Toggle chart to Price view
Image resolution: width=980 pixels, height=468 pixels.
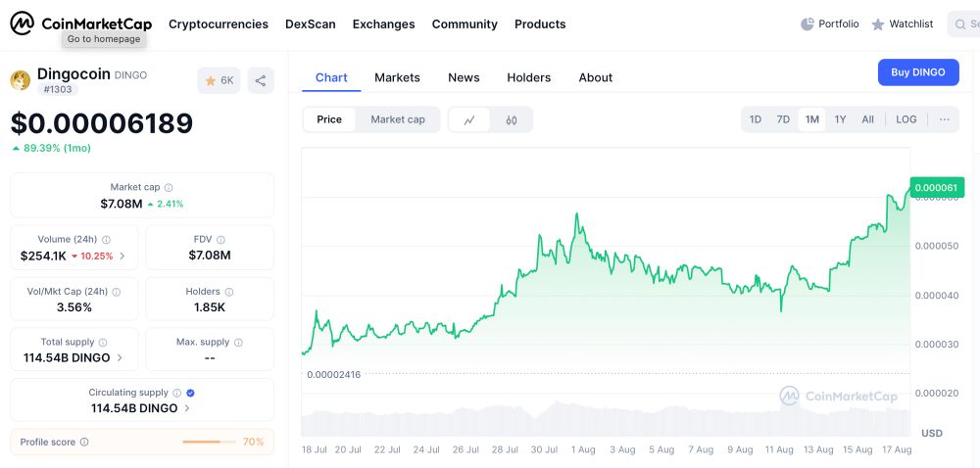tap(329, 119)
